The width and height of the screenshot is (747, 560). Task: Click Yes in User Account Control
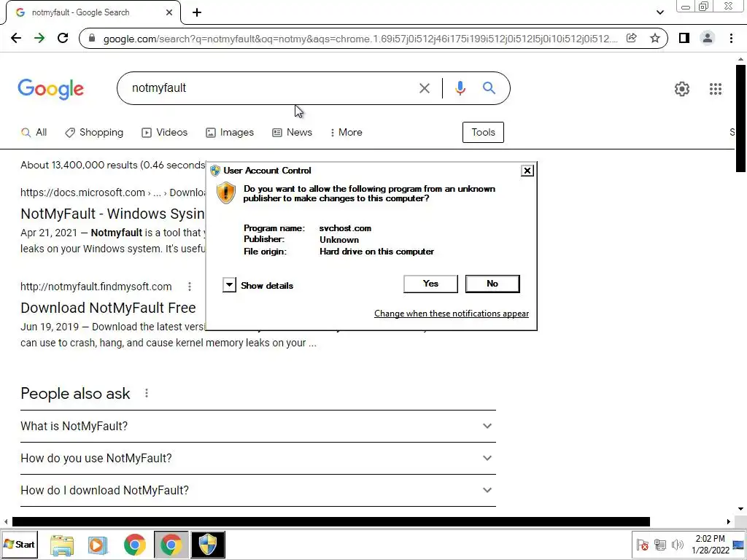pos(430,284)
